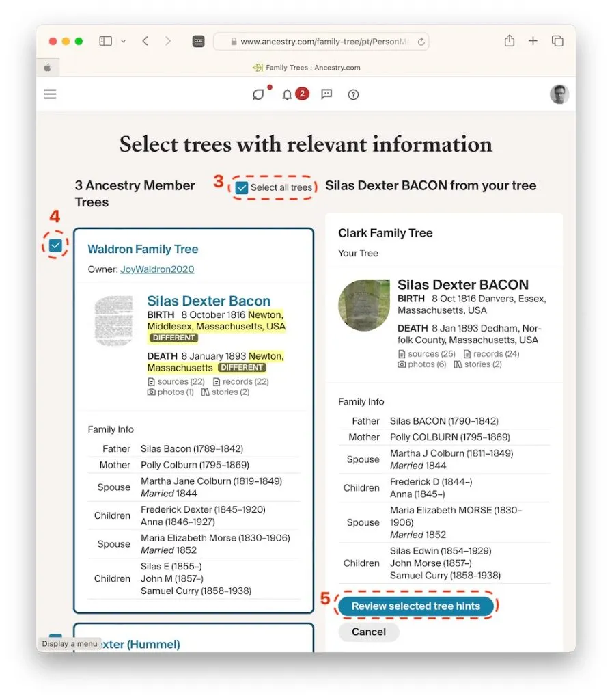Click stories (2) in Waldron tree
The height and width of the screenshot is (700, 612).
(x=225, y=392)
